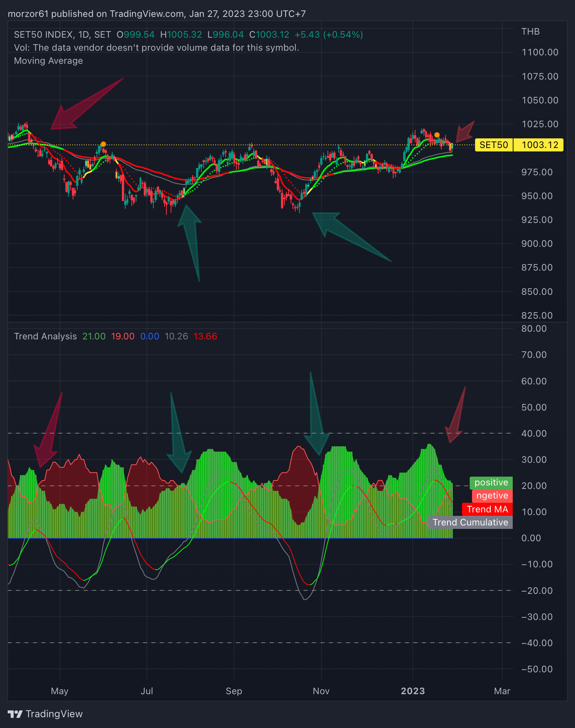Click the open value O999.54

coord(136,35)
